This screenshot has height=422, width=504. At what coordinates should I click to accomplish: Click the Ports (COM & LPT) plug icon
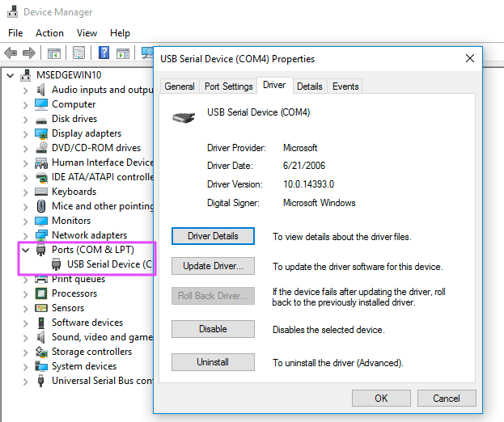pos(40,250)
